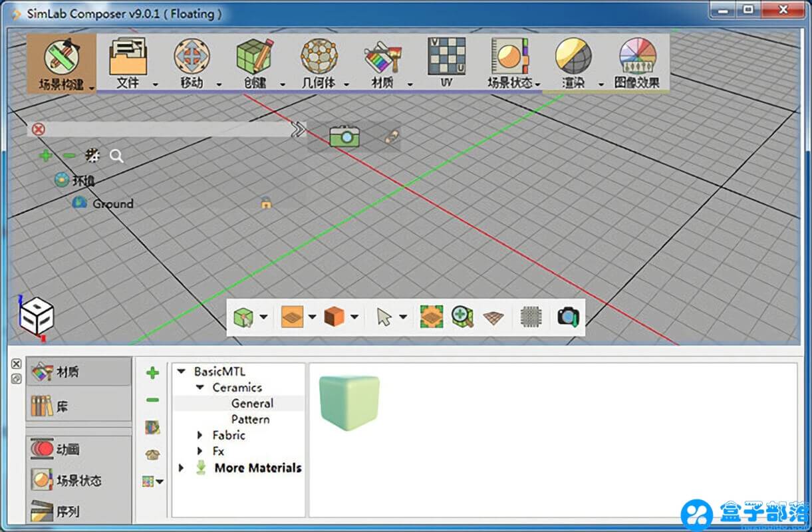Remove a material with the green minus button

click(152, 400)
